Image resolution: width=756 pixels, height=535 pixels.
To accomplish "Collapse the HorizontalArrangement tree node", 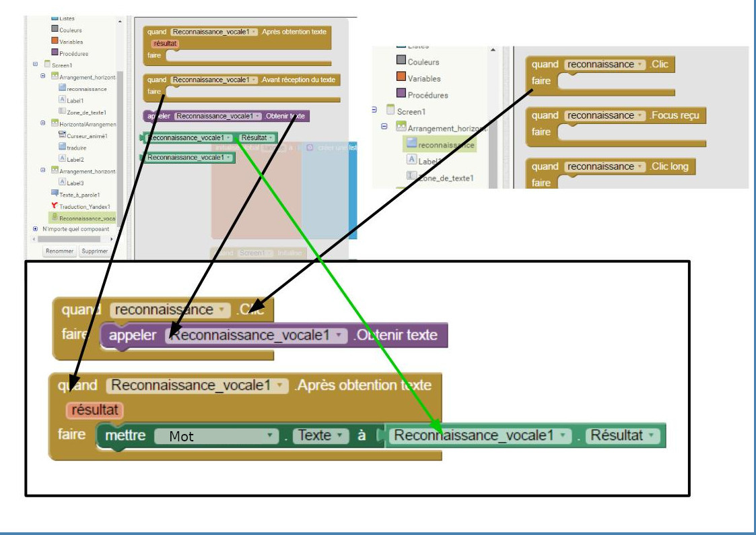I will pyautogui.click(x=43, y=124).
